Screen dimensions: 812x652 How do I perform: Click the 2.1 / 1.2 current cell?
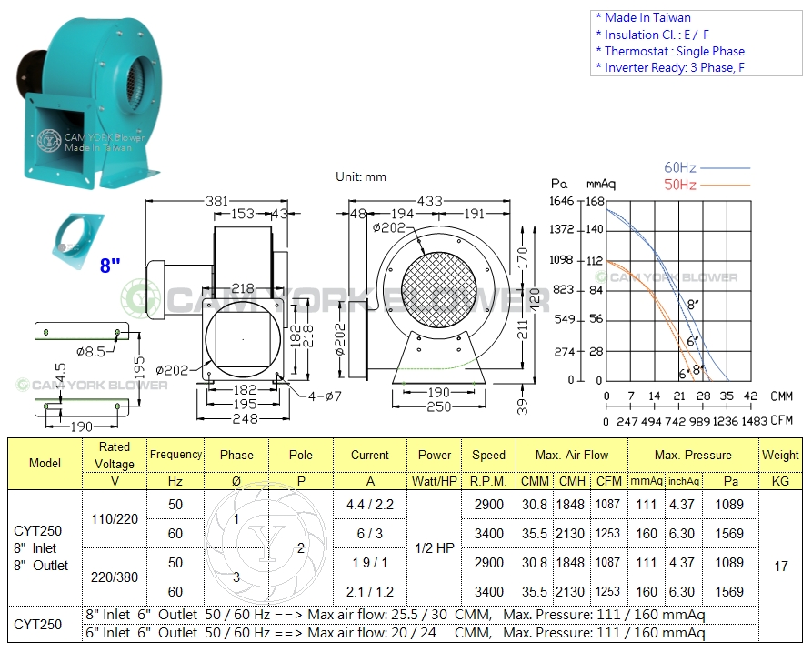[370, 591]
